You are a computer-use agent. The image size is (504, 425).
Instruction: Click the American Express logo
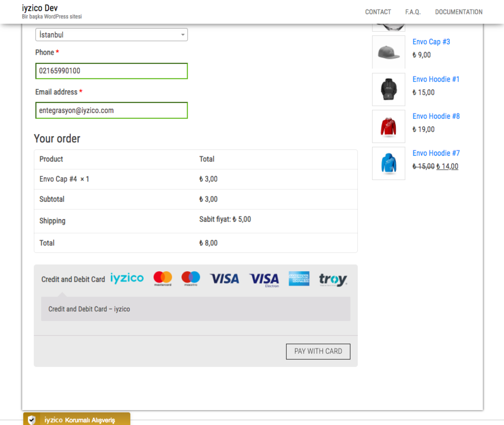pos(299,278)
